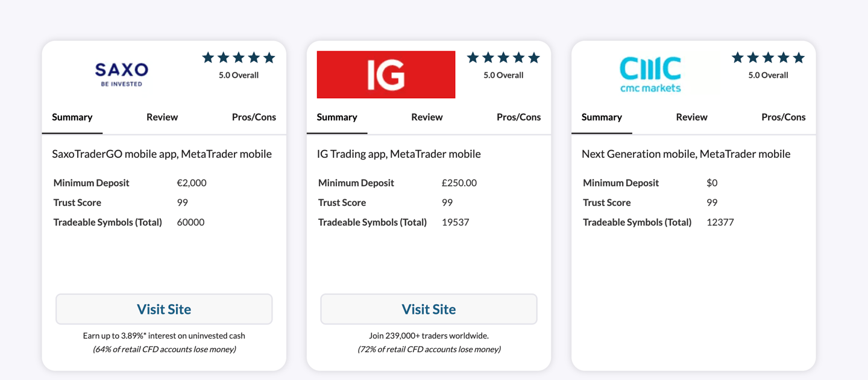
Task: Click the IG five-star rating
Action: [x=503, y=58]
